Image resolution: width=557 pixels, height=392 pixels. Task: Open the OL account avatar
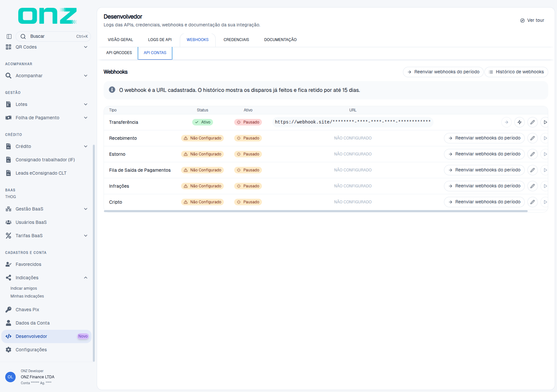(x=10, y=377)
